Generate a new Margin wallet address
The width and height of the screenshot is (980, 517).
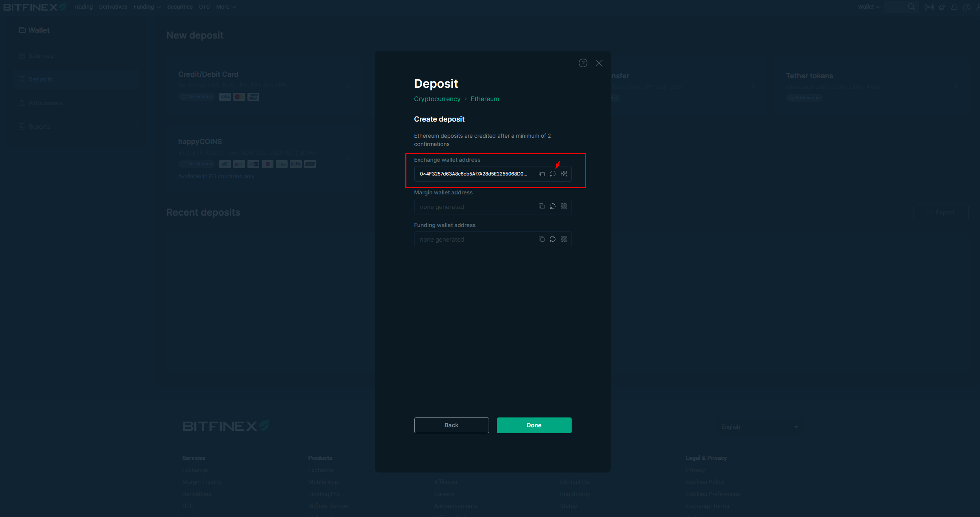(x=553, y=206)
